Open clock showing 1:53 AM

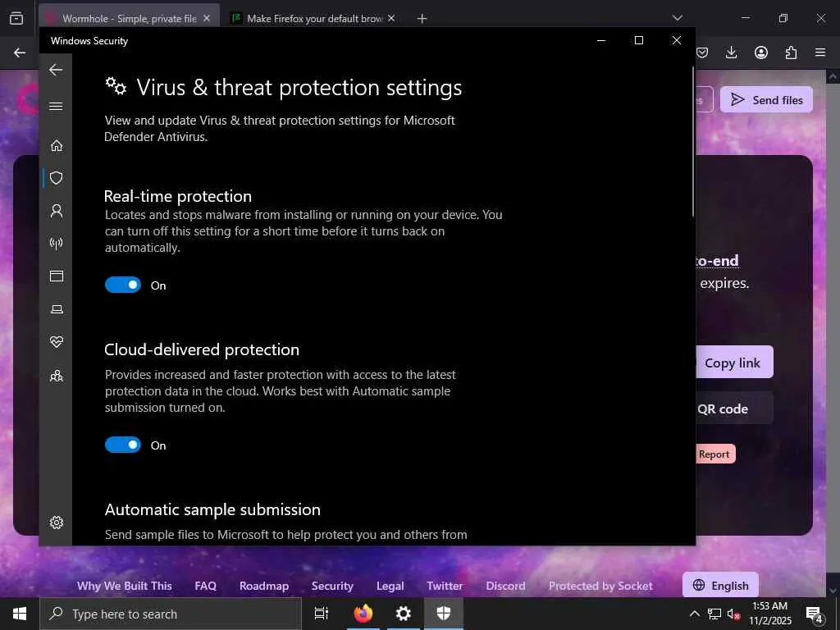(x=769, y=614)
